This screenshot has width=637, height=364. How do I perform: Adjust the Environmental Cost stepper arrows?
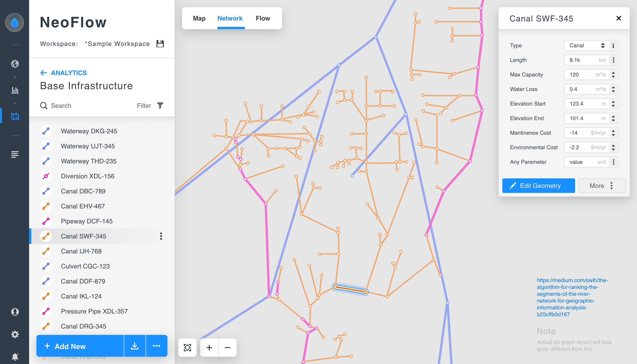(613, 147)
